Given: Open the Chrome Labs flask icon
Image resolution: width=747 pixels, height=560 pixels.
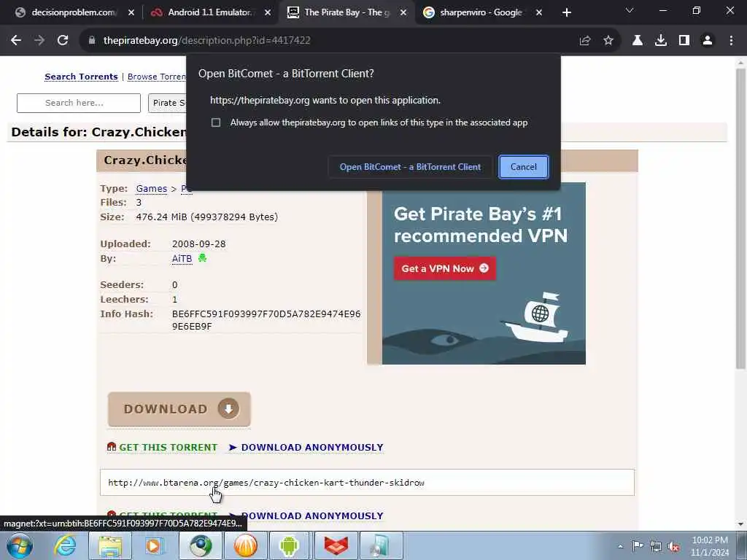Looking at the screenshot, I should [x=638, y=41].
